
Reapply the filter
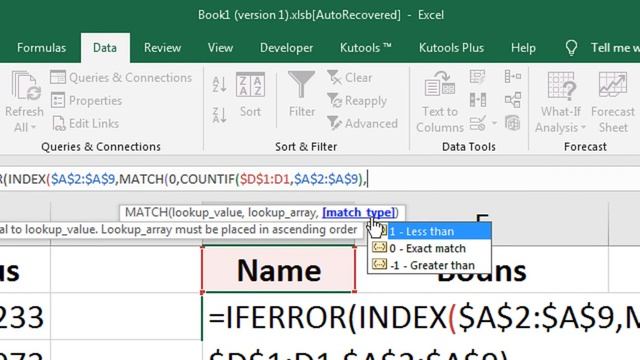(357, 100)
